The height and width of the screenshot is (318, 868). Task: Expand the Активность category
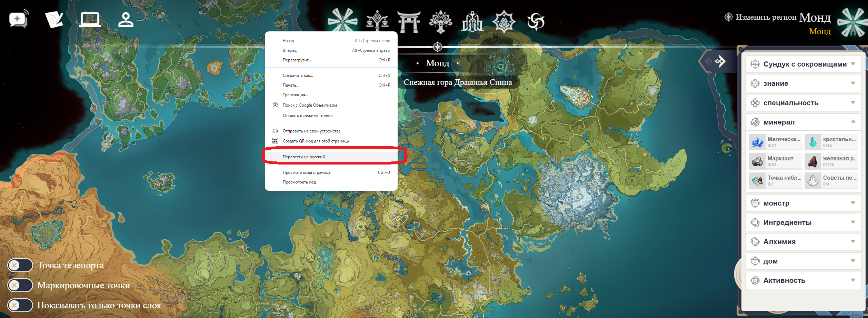803,280
